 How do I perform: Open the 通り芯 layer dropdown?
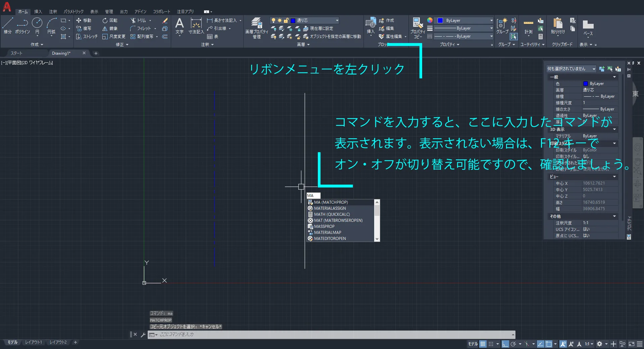click(337, 20)
